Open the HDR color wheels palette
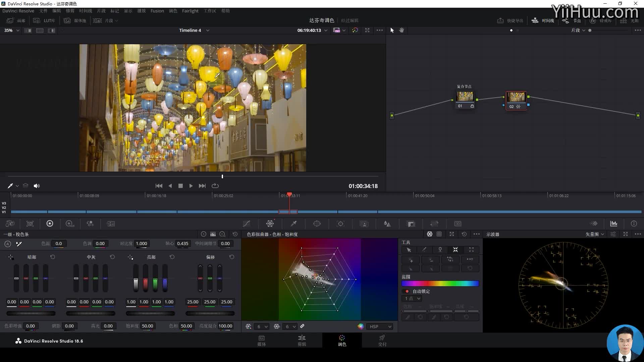The image size is (644, 362). point(70,224)
